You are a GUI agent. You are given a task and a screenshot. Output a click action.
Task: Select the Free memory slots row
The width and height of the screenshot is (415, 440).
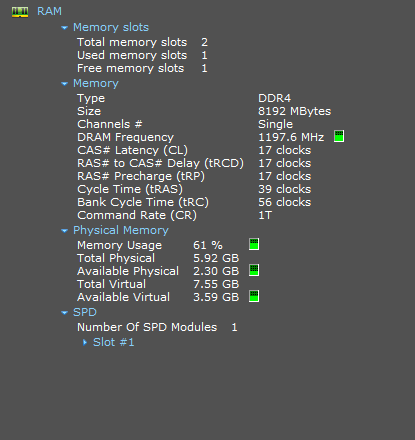[x=142, y=68]
